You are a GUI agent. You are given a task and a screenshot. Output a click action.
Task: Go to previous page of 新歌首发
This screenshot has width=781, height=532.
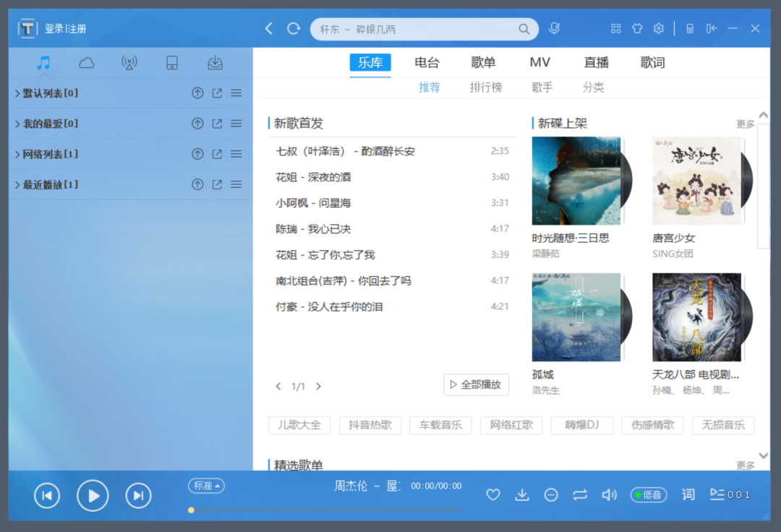[278, 386]
